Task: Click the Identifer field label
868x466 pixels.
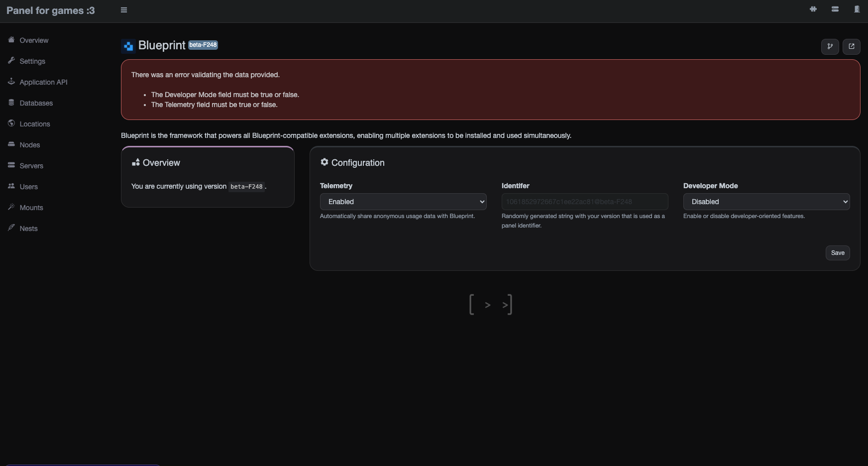Action: (x=516, y=186)
